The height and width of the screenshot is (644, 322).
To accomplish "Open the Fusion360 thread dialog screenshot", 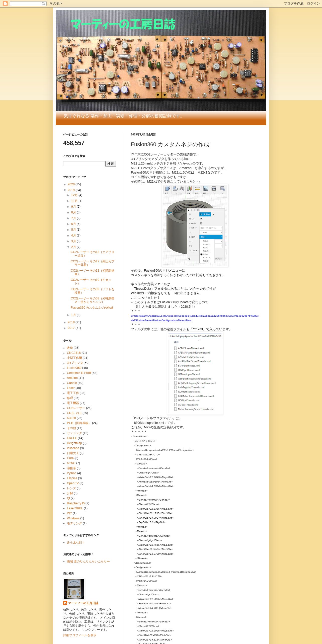I will 195,225.
